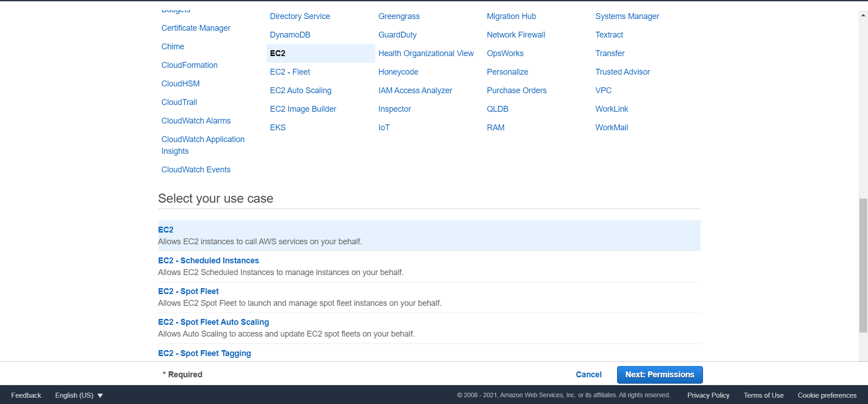868x404 pixels.
Task: Select the GuardDuty service
Action: pyautogui.click(x=397, y=35)
